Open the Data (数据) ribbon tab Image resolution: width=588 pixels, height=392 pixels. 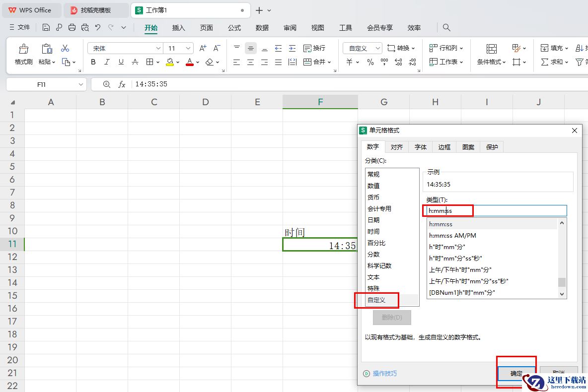[262, 28]
